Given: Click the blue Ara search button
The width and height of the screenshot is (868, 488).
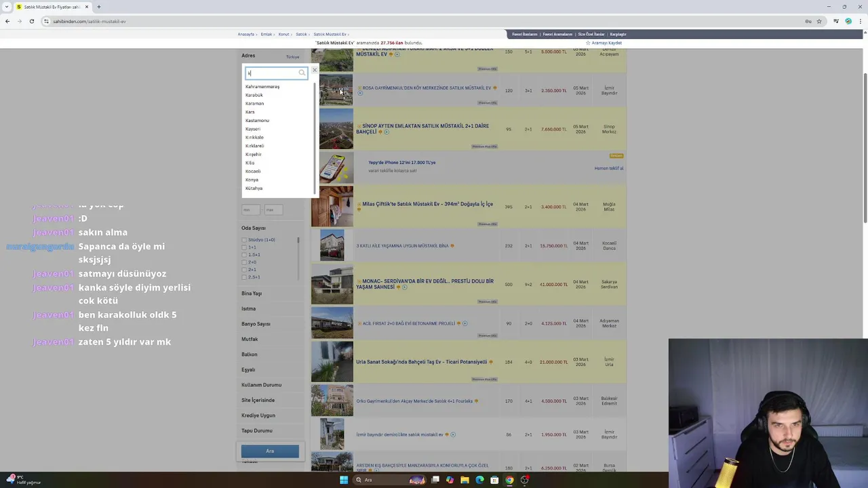Looking at the screenshot, I should click(270, 451).
